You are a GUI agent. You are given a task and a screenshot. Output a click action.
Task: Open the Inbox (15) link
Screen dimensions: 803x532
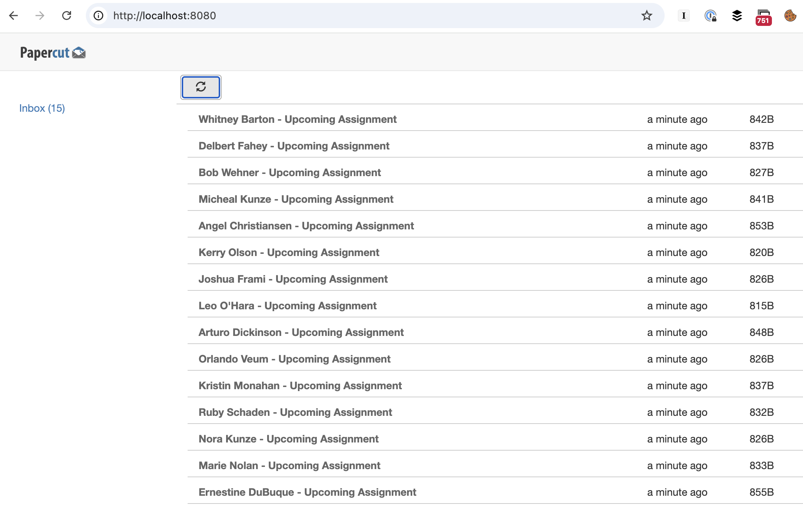42,108
